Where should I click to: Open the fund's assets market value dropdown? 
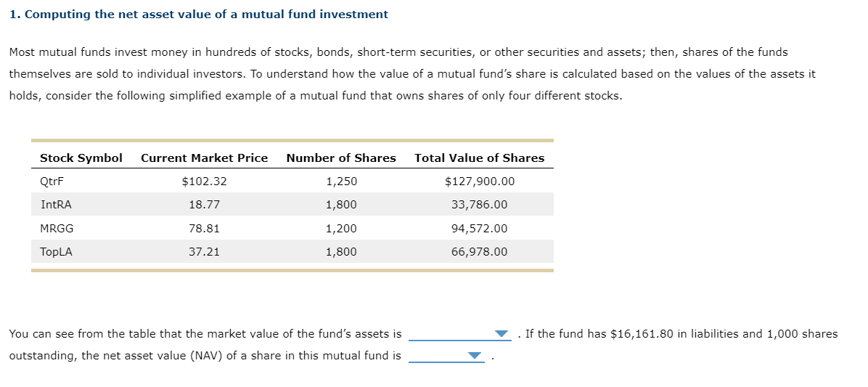(459, 334)
